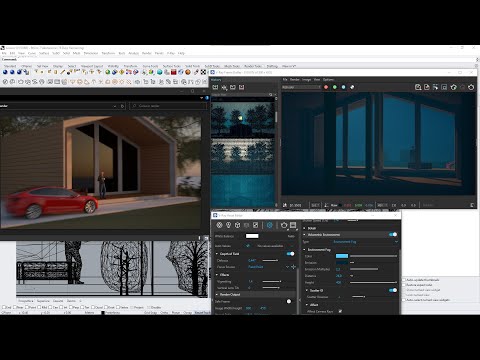This screenshot has height=360, width=480.
Task: Open Geometry cube icon in Asset Editor
Action: click(237, 225)
